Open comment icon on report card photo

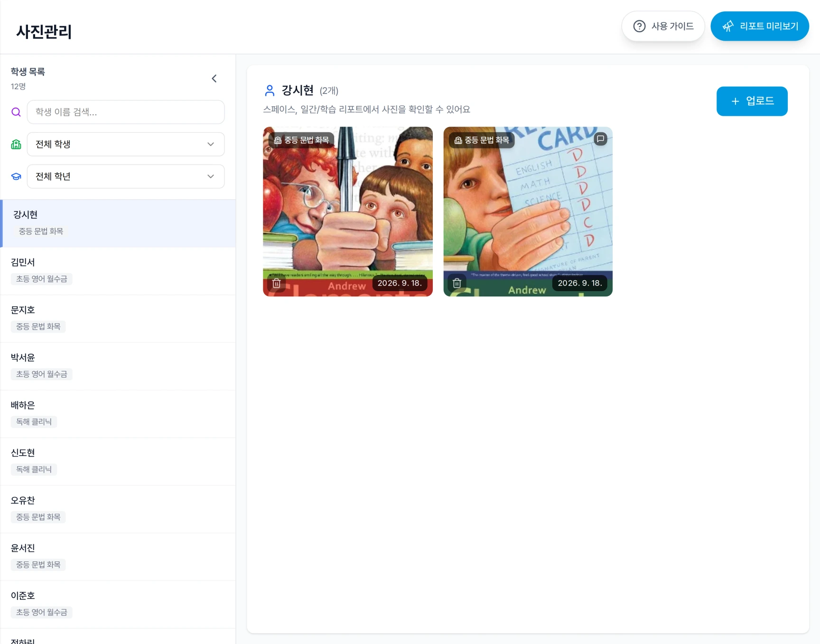coord(600,139)
